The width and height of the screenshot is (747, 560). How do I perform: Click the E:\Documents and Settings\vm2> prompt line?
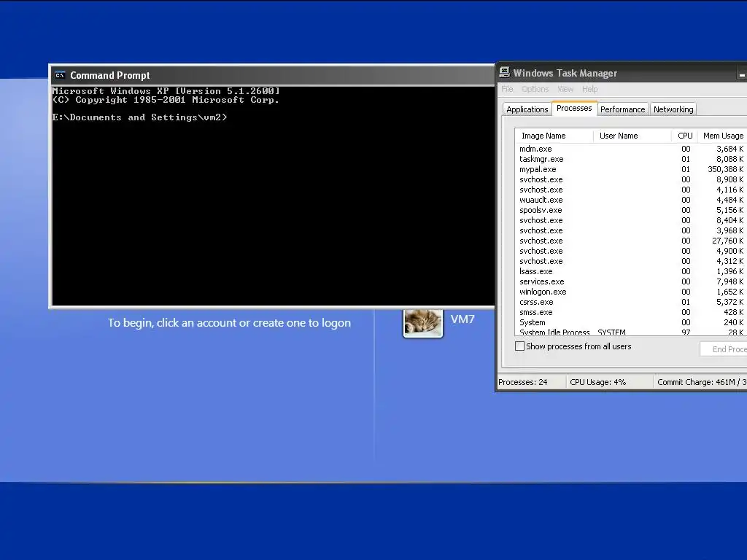pos(139,117)
